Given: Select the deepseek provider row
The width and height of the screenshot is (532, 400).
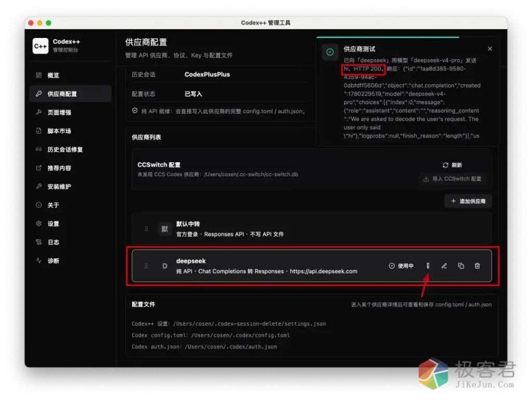Looking at the screenshot, I should tap(312, 266).
